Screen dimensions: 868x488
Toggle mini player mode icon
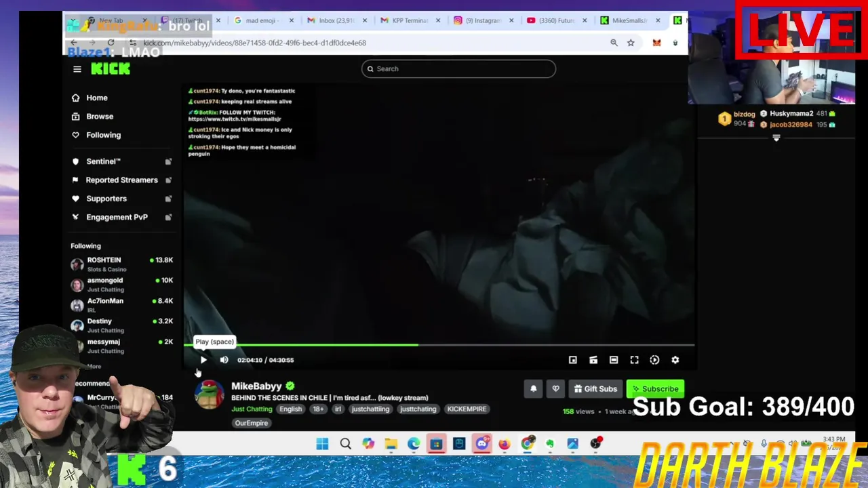(x=572, y=360)
